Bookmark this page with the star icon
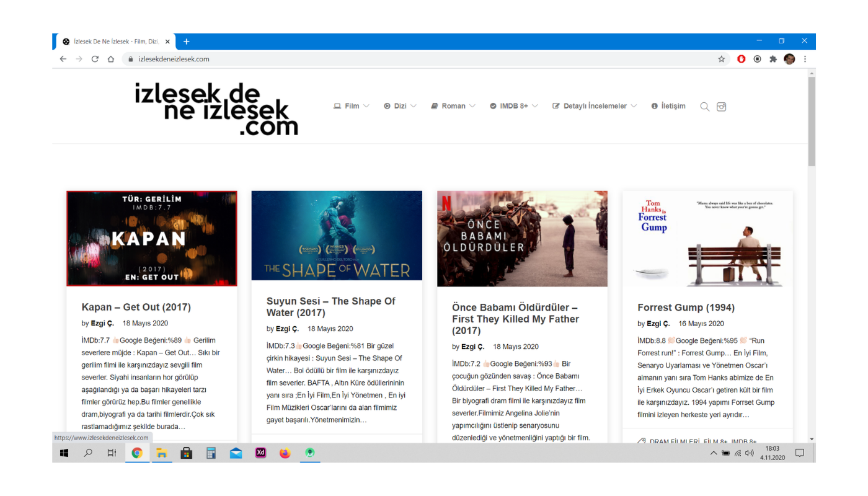868x496 pixels. 721,59
